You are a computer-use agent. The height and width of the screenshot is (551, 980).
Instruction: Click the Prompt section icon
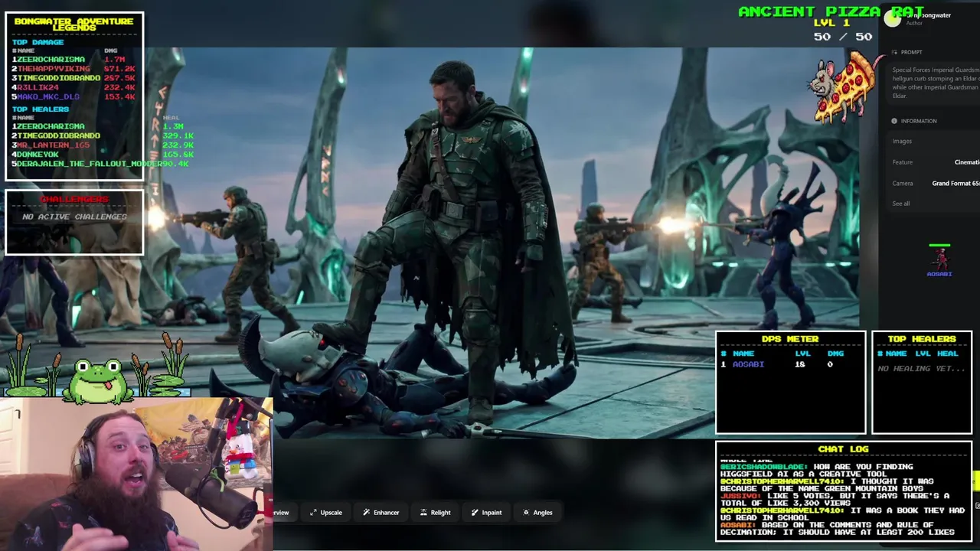894,52
